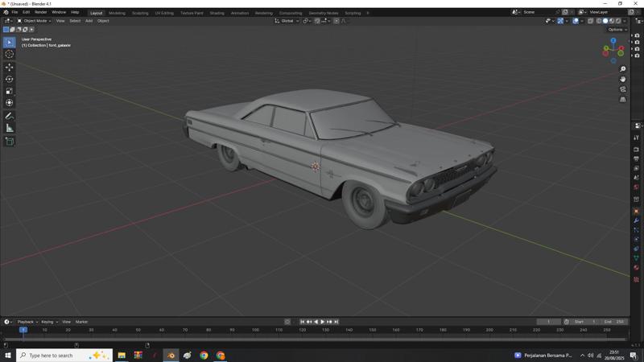This screenshot has width=644, height=362.
Task: Toggle proportional editing icon
Action: click(x=336, y=21)
